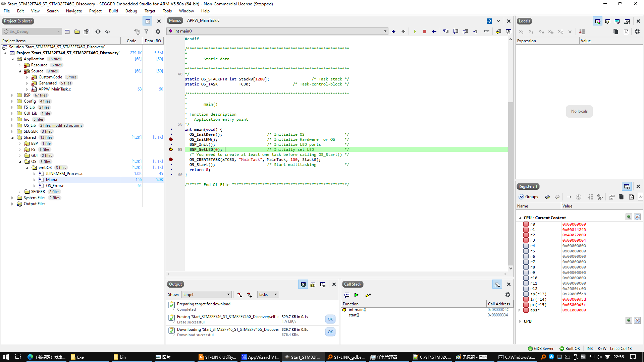
Task: Click blue up-arrow navigate icon in editor toolbar
Action: 393,32
